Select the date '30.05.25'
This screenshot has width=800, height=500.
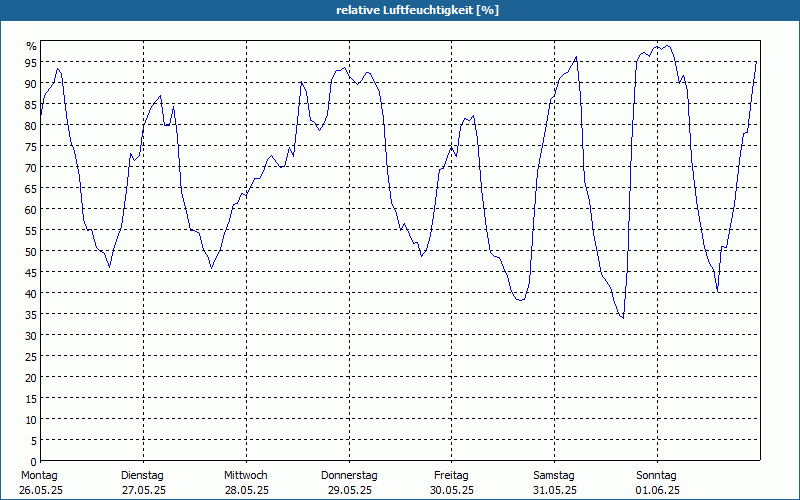pyautogui.click(x=452, y=491)
